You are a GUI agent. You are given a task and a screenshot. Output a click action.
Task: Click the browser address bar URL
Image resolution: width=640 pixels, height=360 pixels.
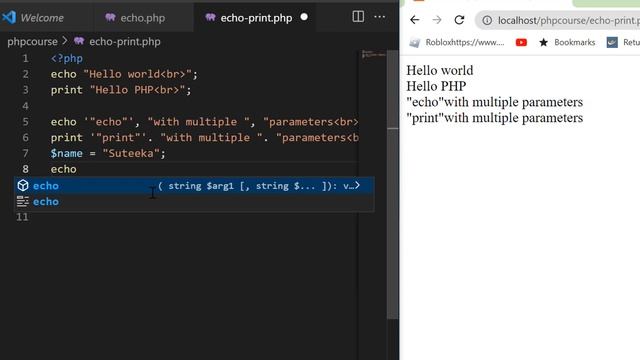tap(569, 20)
